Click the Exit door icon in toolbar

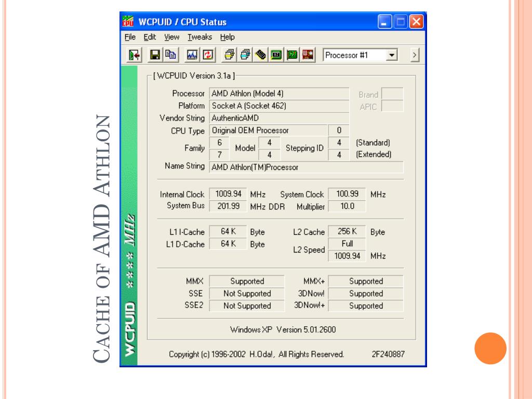pos(134,55)
